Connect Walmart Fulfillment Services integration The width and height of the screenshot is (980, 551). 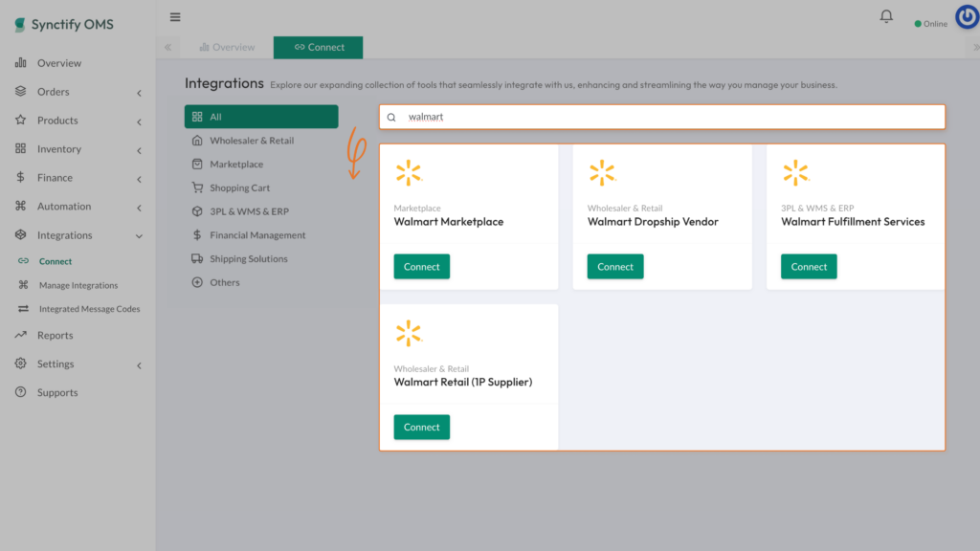coord(809,267)
